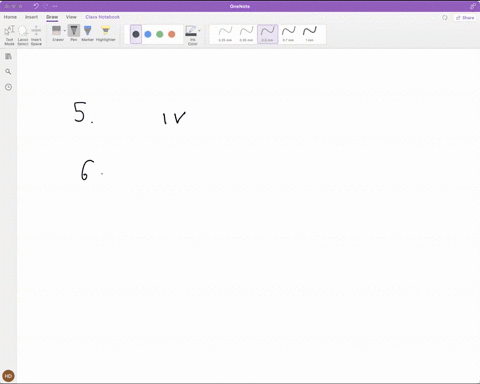Image resolution: width=480 pixels, height=384 pixels.
Task: Choose the Insert Space tool
Action: point(36,35)
